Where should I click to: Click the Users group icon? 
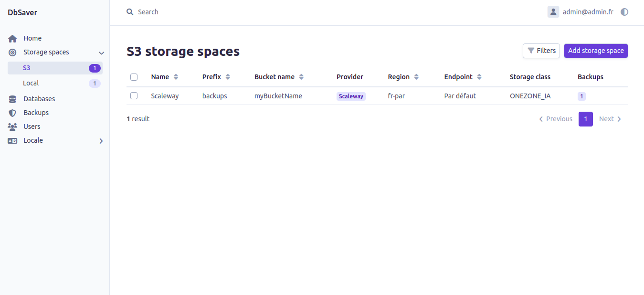tap(12, 127)
